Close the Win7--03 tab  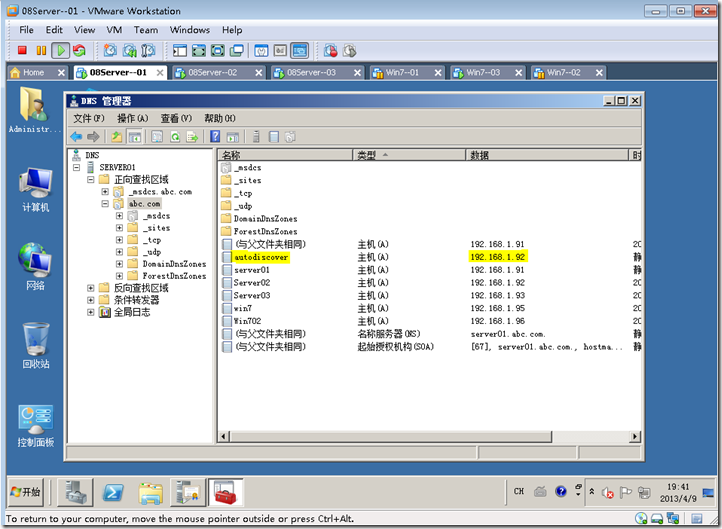[518, 73]
